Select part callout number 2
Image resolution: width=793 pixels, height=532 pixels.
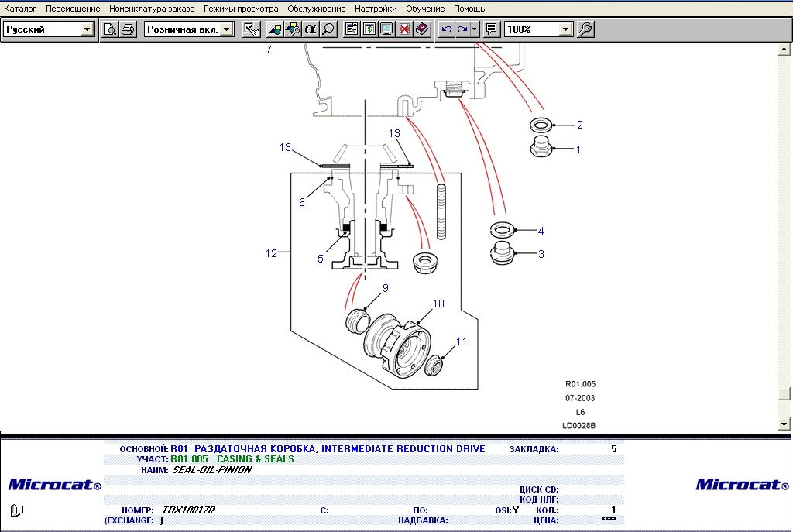click(x=579, y=125)
